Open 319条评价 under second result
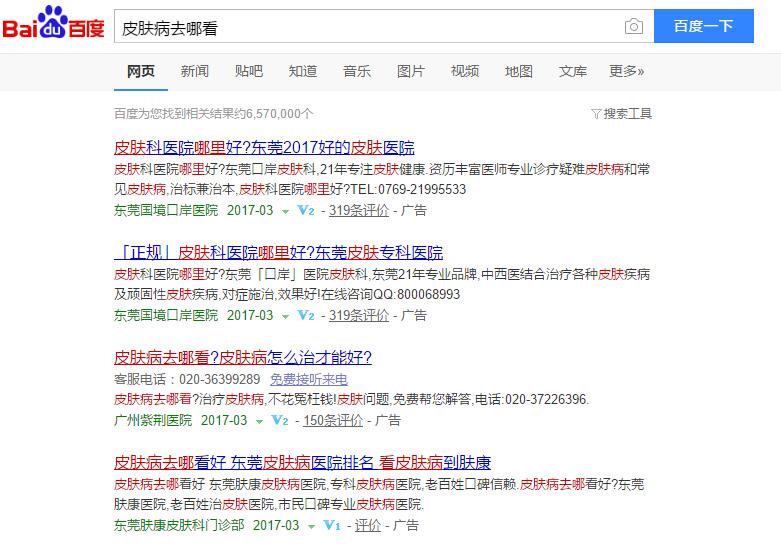 point(359,315)
